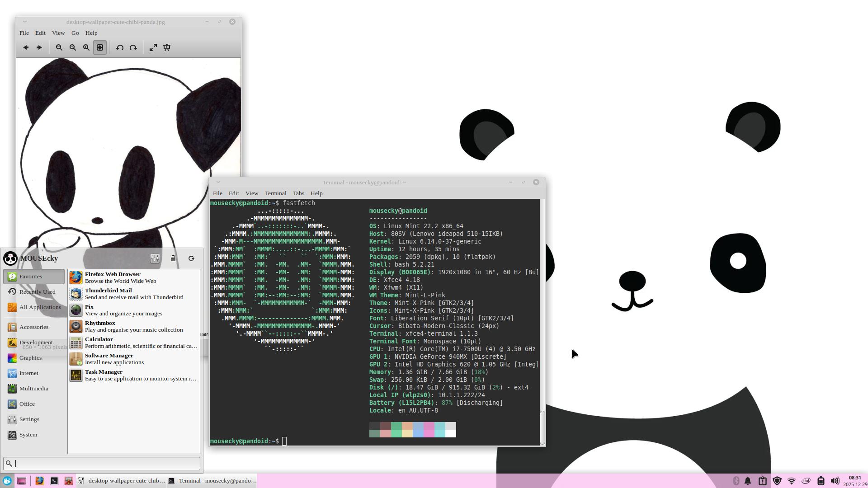The height and width of the screenshot is (488, 868).
Task: Rotate the panda image clockwise
Action: (x=133, y=47)
